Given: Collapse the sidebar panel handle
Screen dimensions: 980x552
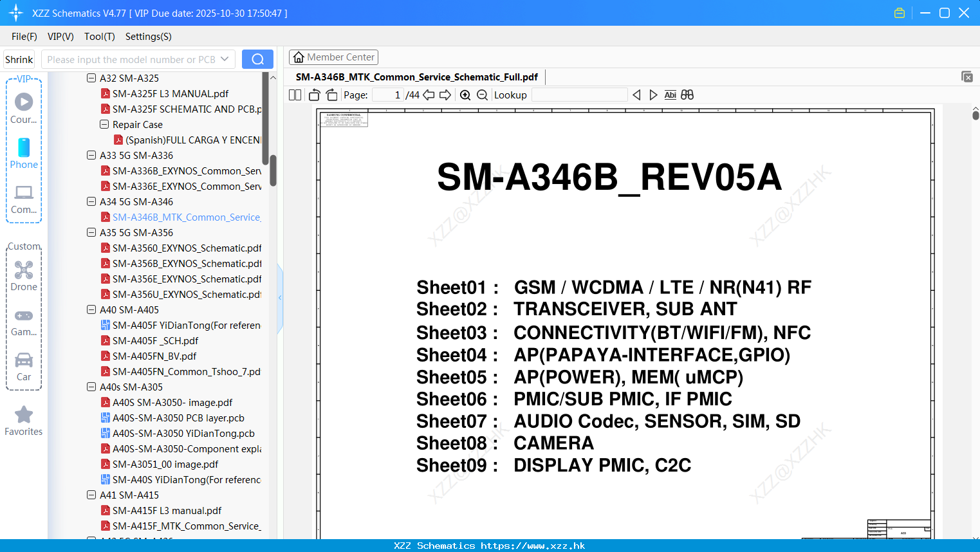Looking at the screenshot, I should click(x=280, y=298).
